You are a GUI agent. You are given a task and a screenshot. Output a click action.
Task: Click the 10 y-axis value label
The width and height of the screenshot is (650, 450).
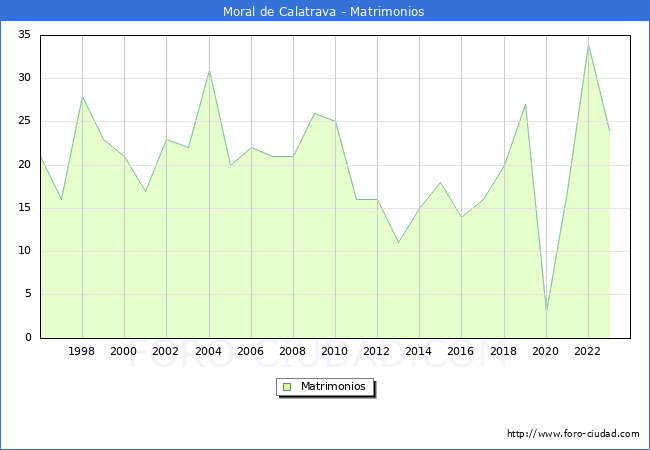[24, 251]
